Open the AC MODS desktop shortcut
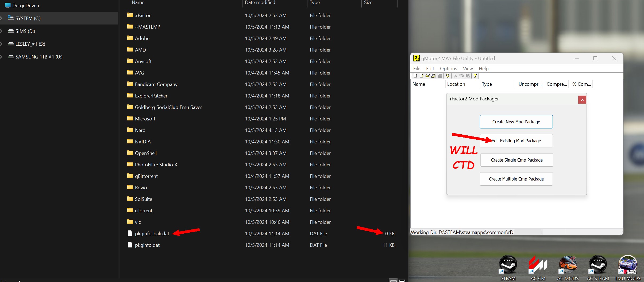Image resolution: width=644 pixels, height=282 pixels. (568, 268)
